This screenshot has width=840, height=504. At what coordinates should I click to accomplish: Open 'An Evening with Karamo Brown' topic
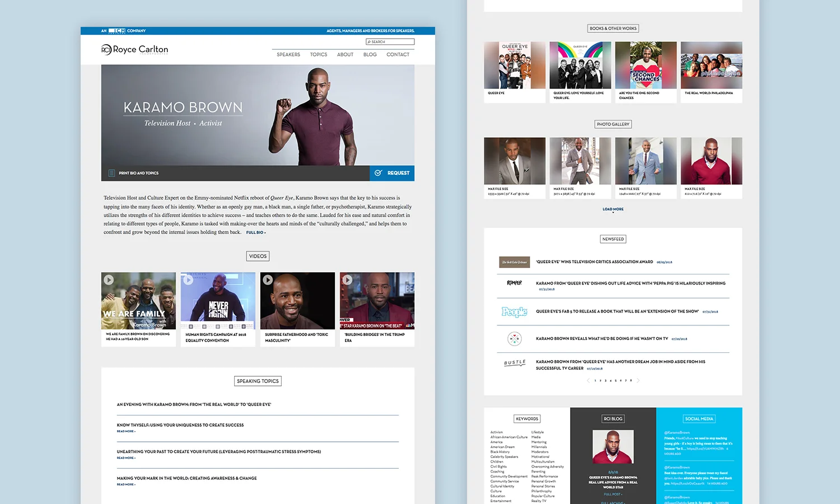(x=194, y=404)
